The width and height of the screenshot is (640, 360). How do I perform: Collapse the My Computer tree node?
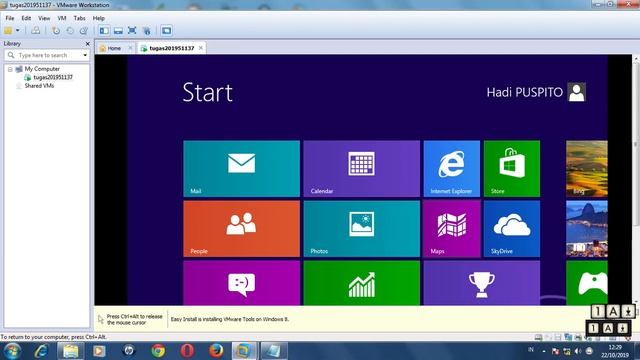coord(10,69)
